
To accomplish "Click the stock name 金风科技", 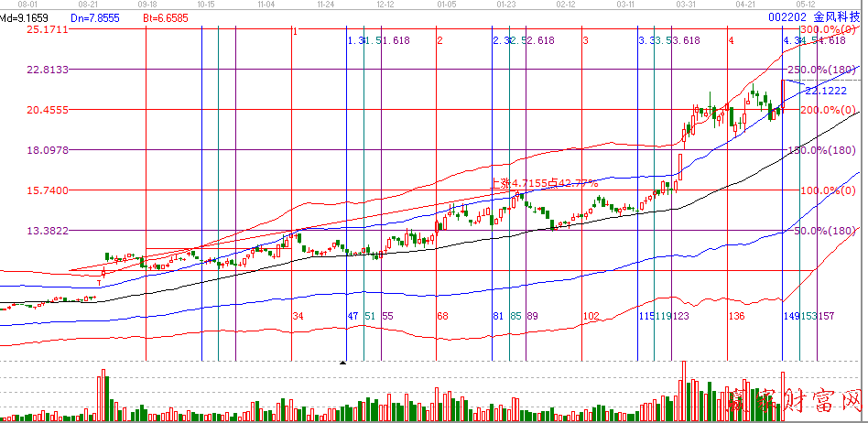I will coord(838,17).
